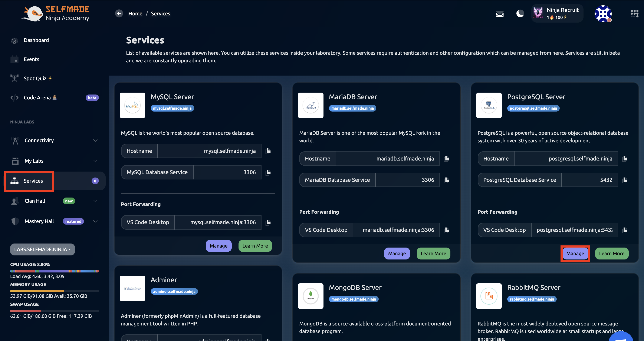Click the RabbitMQ Server logo thumbnail
644x341 pixels.
point(489,296)
